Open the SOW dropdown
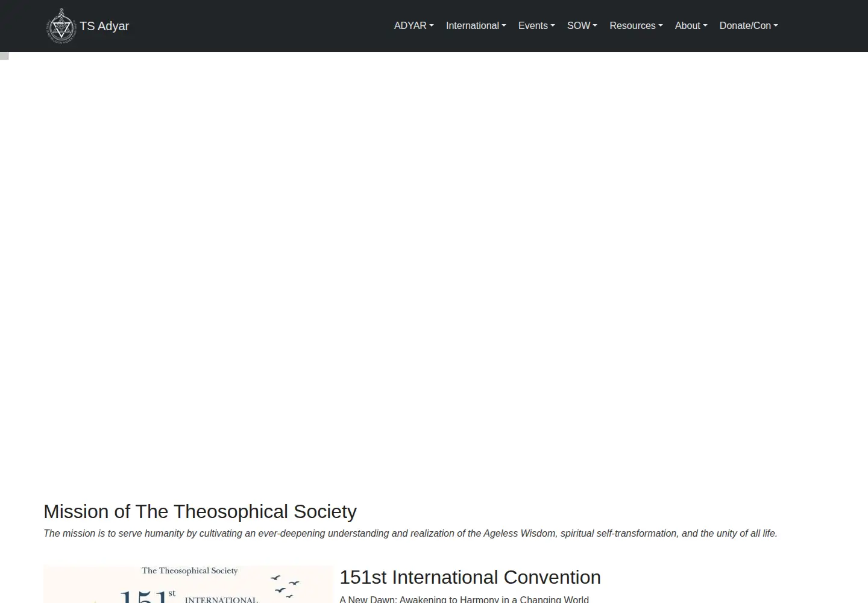 click(582, 25)
